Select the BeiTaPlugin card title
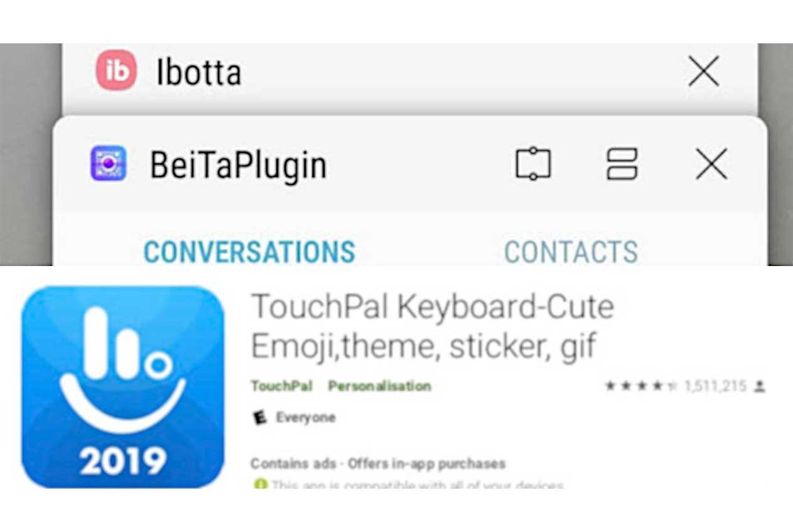This screenshot has height=532, width=793. pyautogui.click(x=238, y=166)
